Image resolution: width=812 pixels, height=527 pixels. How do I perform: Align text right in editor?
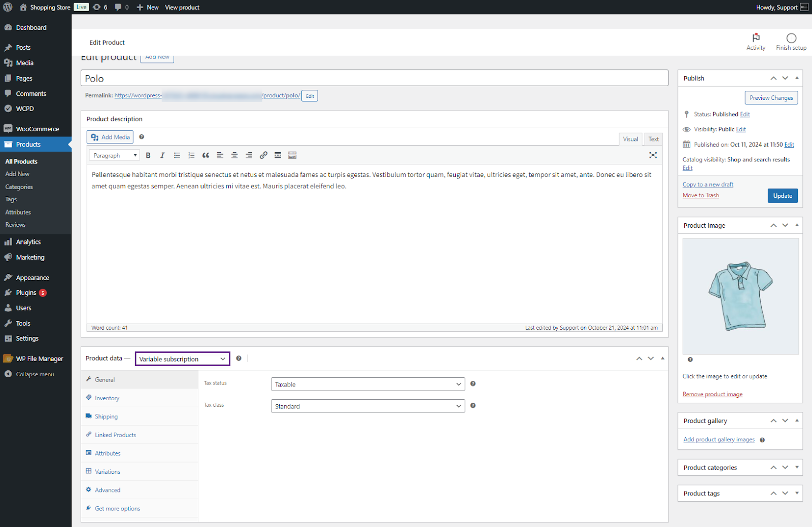coord(249,155)
